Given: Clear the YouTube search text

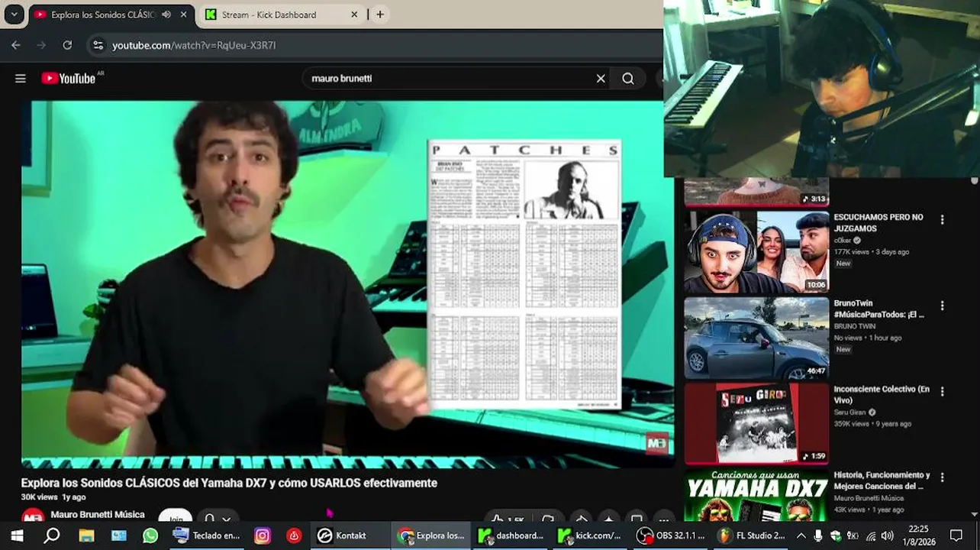Looking at the screenshot, I should click(x=601, y=79).
